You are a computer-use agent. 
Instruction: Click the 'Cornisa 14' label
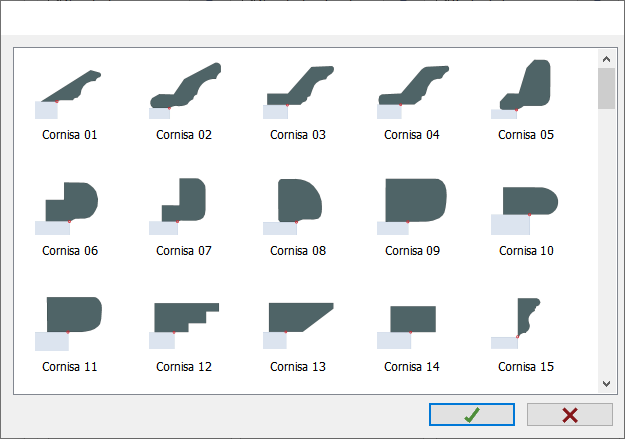(x=412, y=367)
